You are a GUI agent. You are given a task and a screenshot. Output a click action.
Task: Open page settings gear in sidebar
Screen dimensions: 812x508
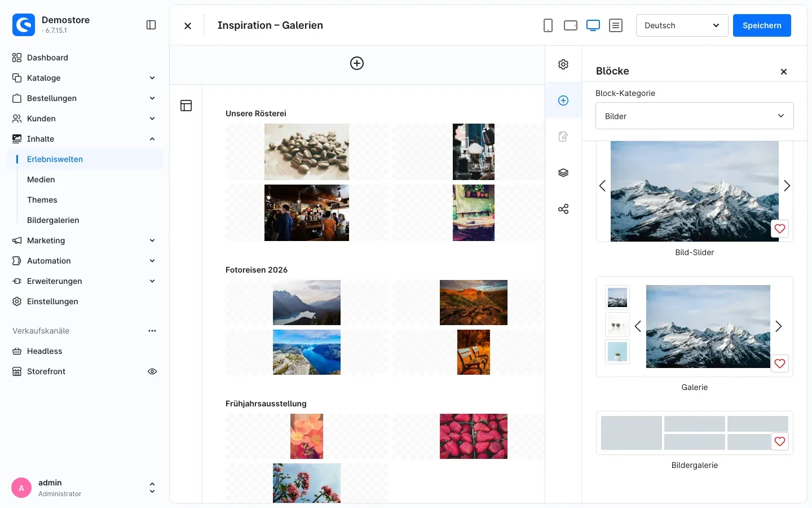coord(563,64)
